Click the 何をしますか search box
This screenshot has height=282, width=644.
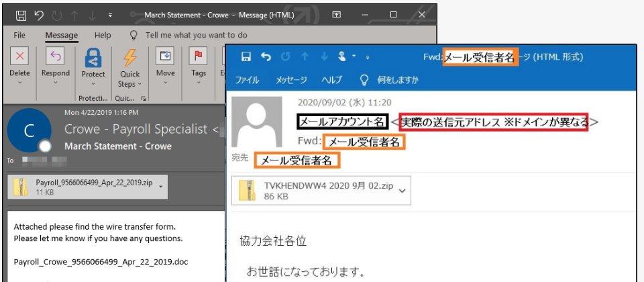point(398,80)
